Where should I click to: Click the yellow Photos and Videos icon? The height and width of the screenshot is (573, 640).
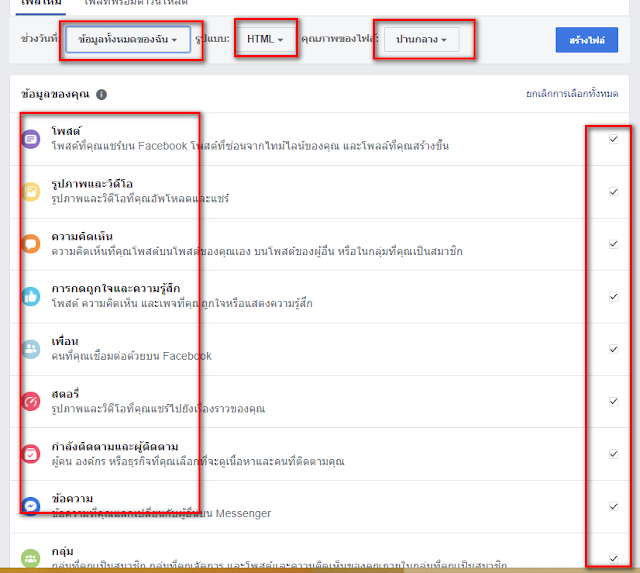(31, 192)
